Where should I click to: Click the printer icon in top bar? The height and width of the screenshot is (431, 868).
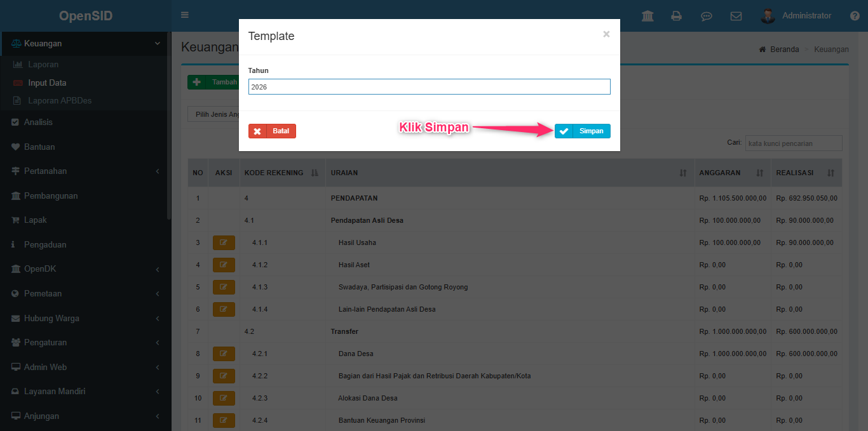(677, 16)
